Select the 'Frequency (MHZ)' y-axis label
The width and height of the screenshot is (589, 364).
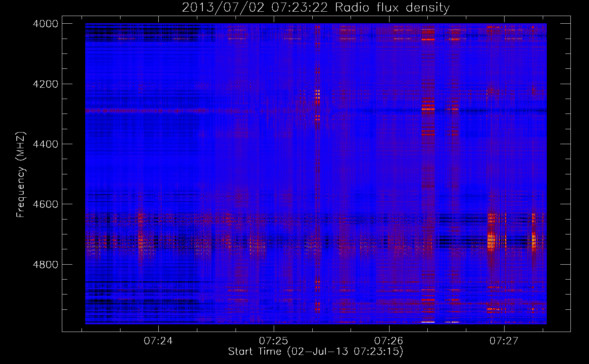tap(21, 175)
